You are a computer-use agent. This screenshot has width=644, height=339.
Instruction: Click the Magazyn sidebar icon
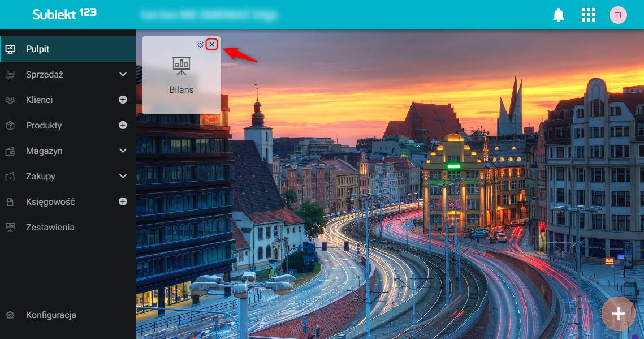coord(10,151)
